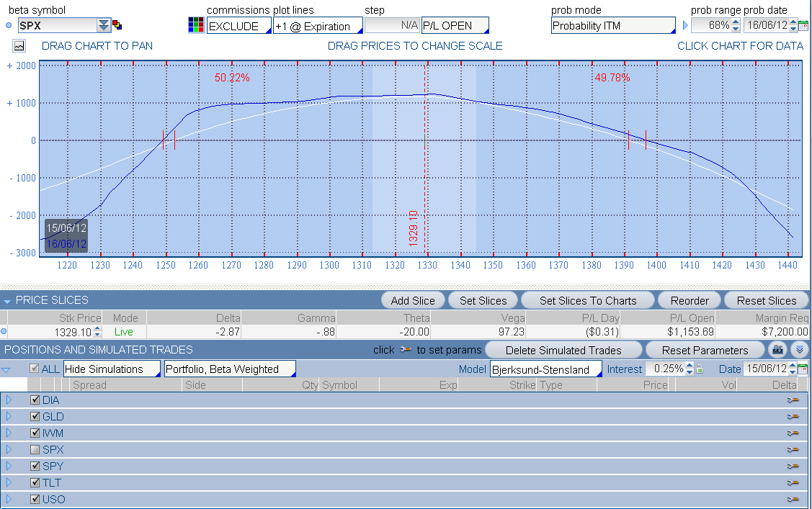Viewport: 812px width, 509px height.
Task: Click the Add Slice button
Action: coord(413,300)
